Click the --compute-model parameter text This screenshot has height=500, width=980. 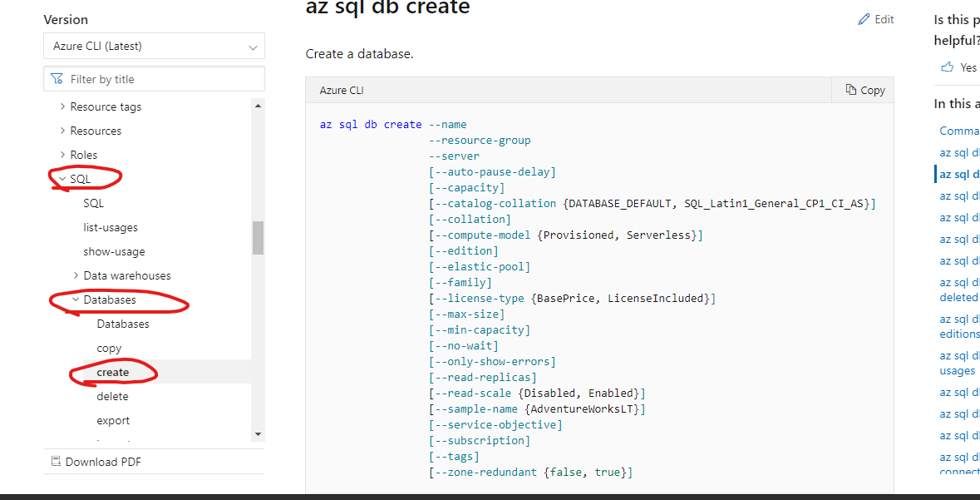click(x=482, y=235)
